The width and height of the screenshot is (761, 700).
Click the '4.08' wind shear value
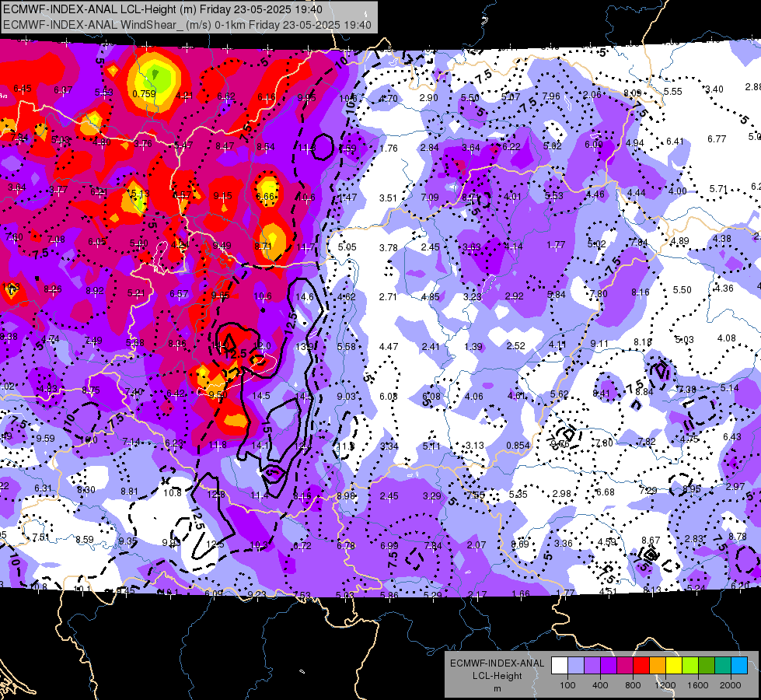point(727,338)
